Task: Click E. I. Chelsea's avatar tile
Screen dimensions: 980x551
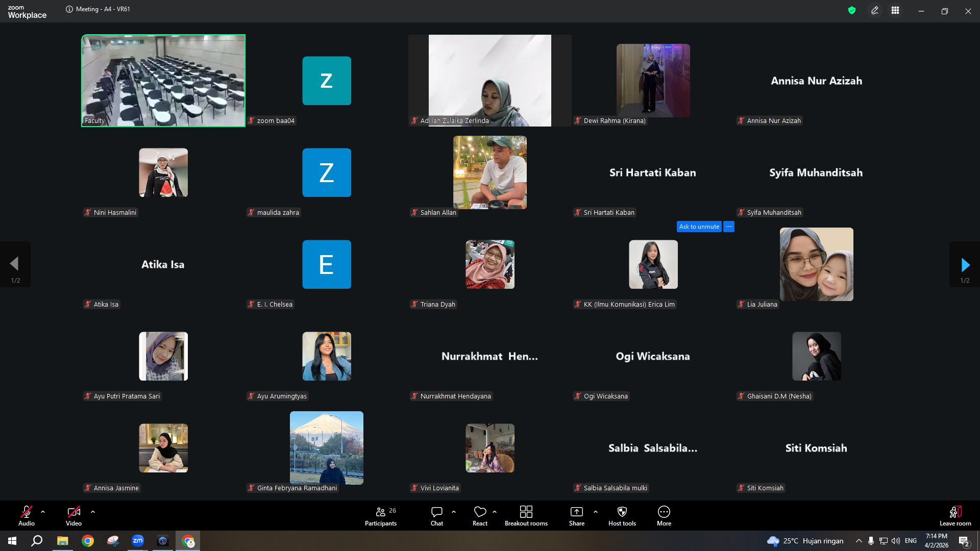Action: coord(327,264)
